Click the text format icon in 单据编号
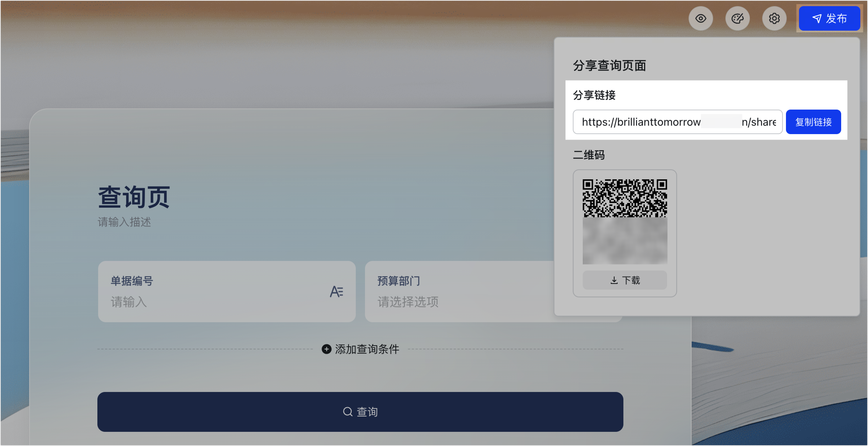The image size is (868, 446). 336,291
